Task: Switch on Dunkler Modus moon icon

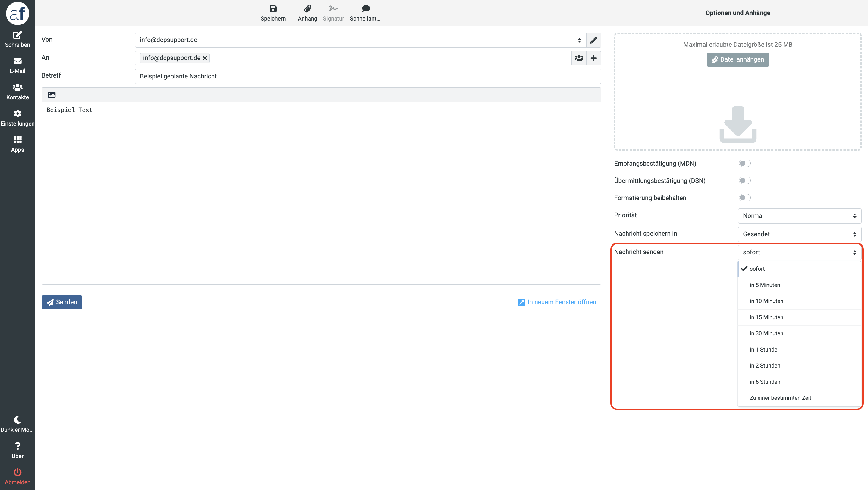Action: coord(17,420)
